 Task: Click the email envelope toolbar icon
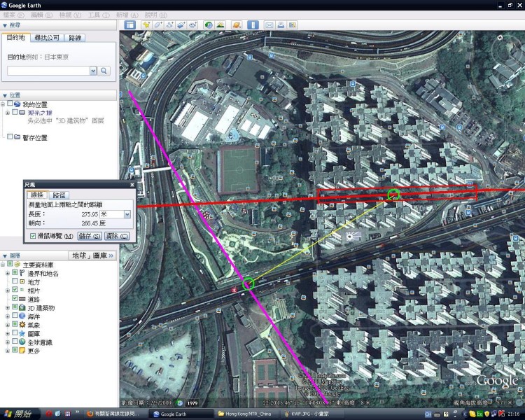(x=269, y=24)
